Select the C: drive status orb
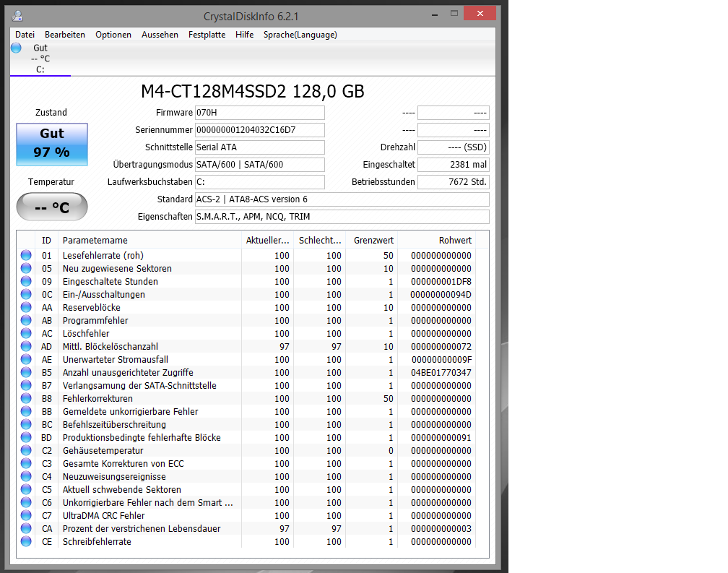728x573 pixels. pos(16,48)
